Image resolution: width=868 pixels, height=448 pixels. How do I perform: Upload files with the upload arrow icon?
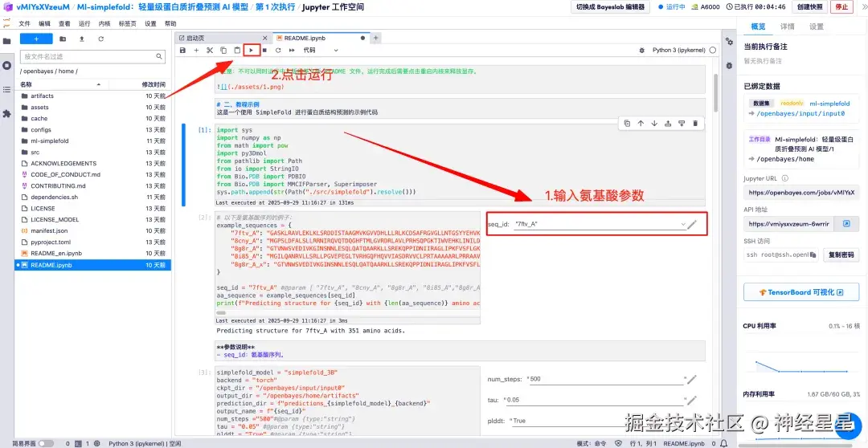point(82,39)
